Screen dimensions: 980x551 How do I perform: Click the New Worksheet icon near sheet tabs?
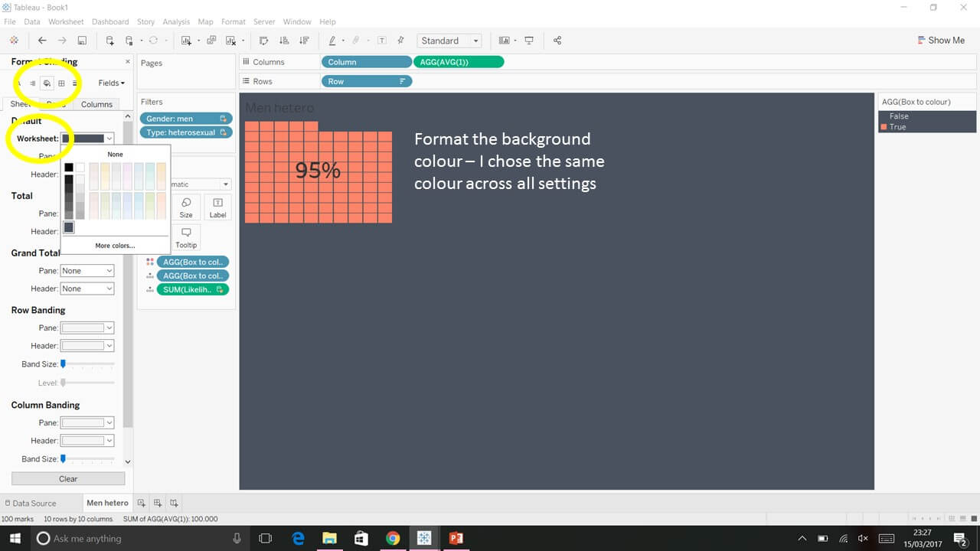point(141,503)
